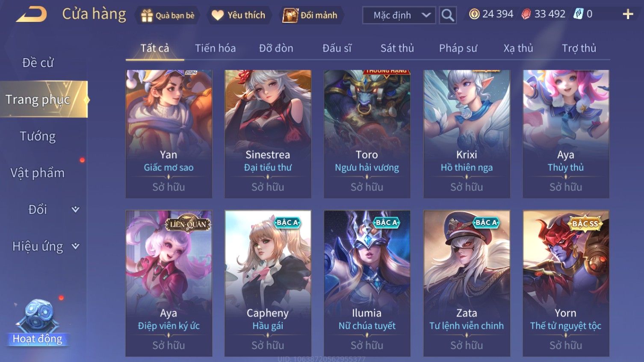Open the Vật phẩm sidebar item
Screen dimensions: 644x362
38,173
